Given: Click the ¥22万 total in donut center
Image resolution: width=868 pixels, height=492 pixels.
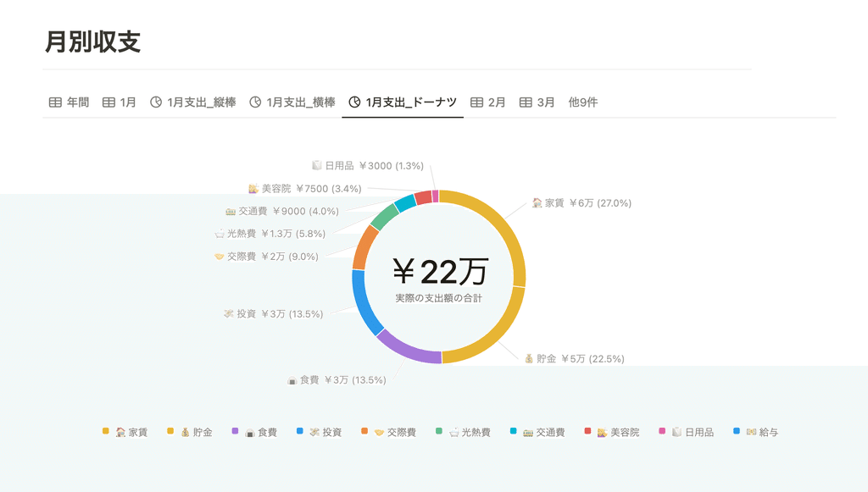Looking at the screenshot, I should tap(441, 272).
